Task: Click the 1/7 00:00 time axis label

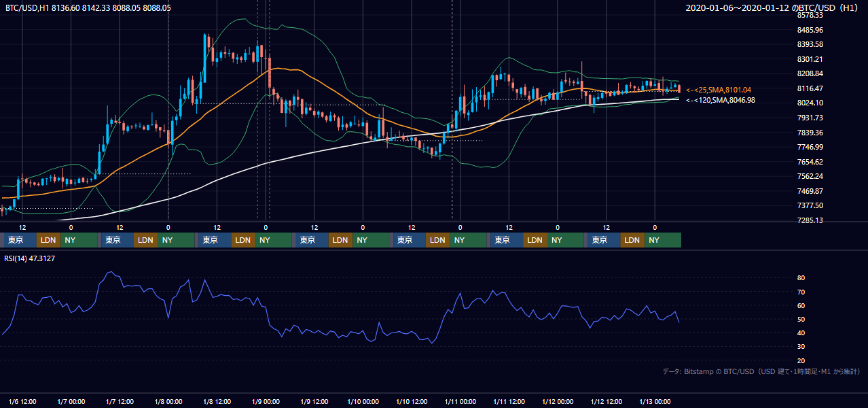Action: pyautogui.click(x=71, y=401)
